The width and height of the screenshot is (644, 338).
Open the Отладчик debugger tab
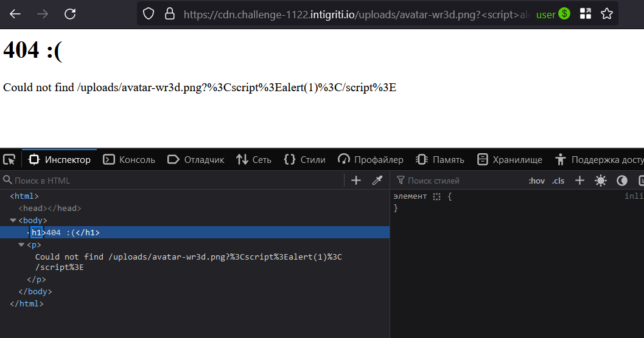coord(196,159)
